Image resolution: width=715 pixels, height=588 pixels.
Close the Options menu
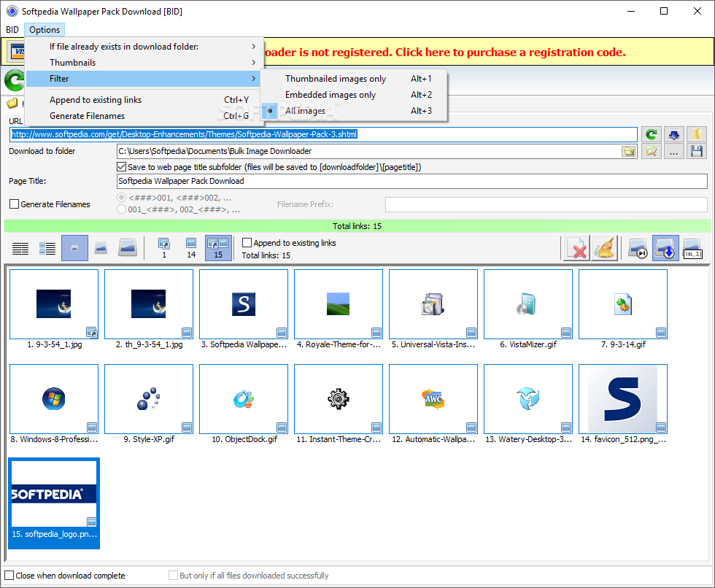(x=45, y=30)
